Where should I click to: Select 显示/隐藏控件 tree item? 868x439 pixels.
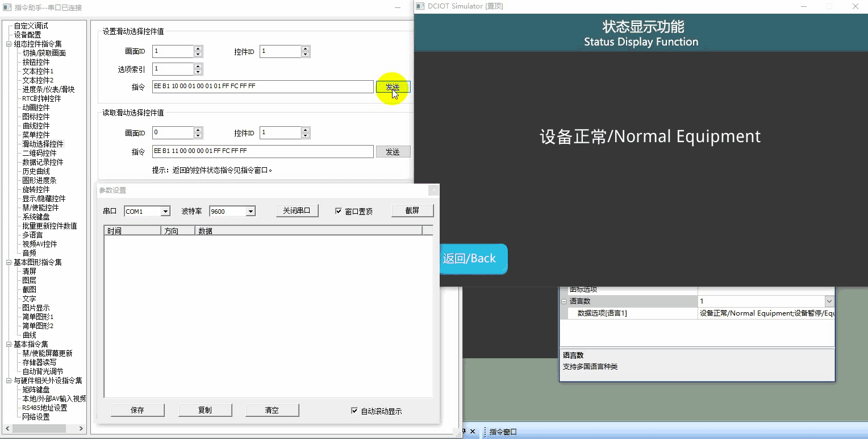44,198
